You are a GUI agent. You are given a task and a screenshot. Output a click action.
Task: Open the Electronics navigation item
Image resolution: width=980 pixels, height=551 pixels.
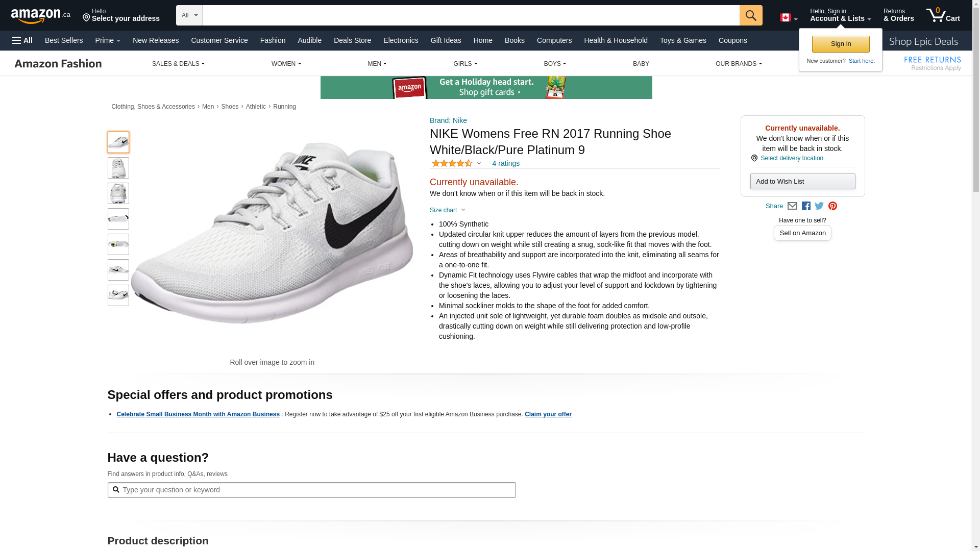[401, 40]
